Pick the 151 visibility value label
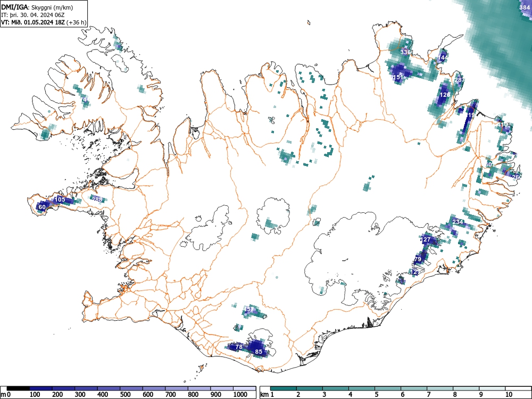Viewport: 532px width, 399px height. coord(398,77)
